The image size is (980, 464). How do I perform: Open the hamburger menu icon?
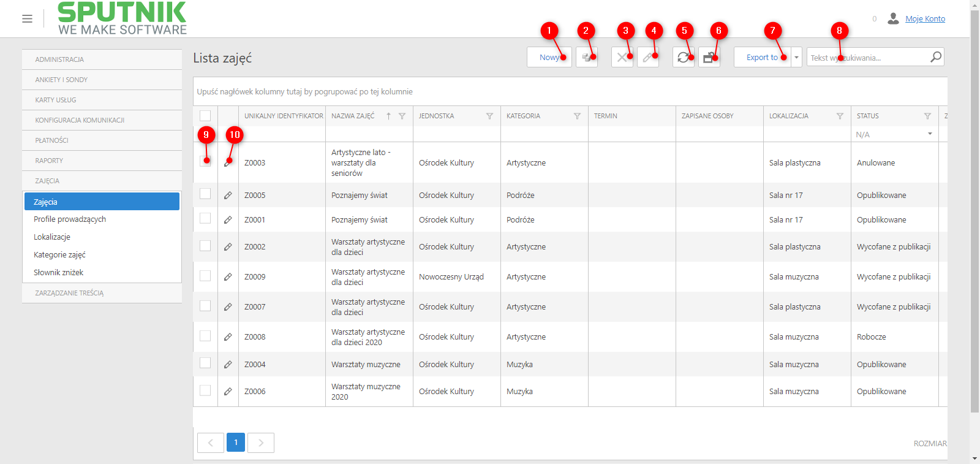pyautogui.click(x=27, y=19)
